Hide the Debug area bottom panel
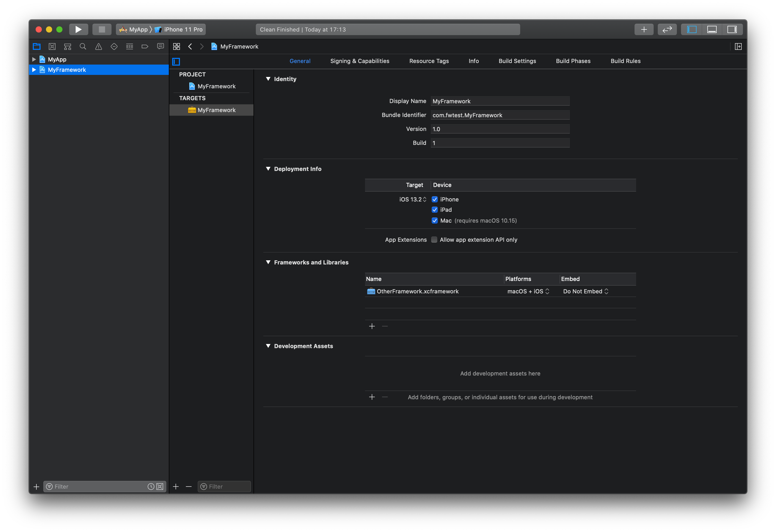Image resolution: width=776 pixels, height=532 pixels. (x=712, y=29)
